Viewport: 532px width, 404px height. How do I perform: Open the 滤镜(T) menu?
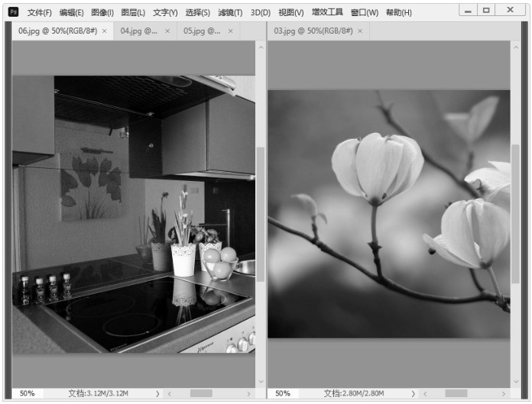coord(230,13)
